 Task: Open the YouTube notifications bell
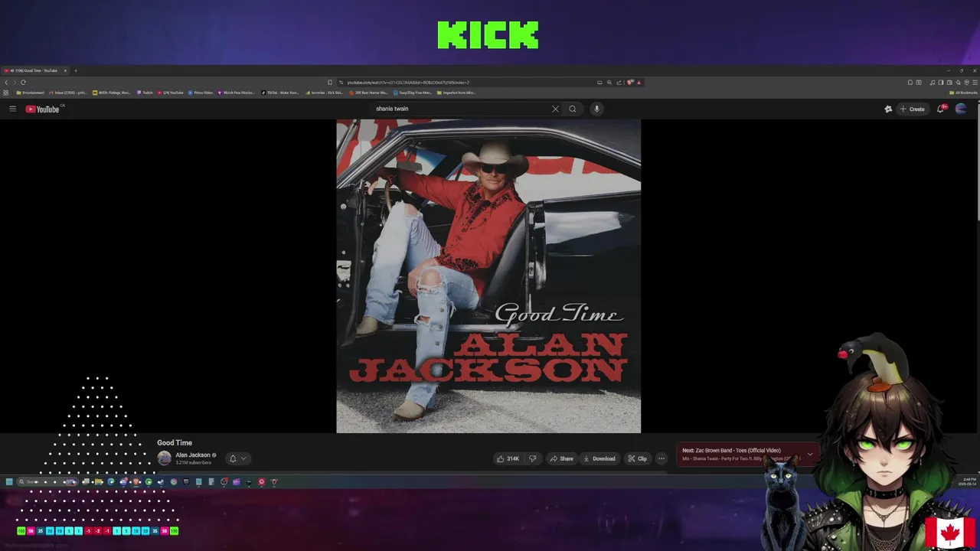click(941, 109)
